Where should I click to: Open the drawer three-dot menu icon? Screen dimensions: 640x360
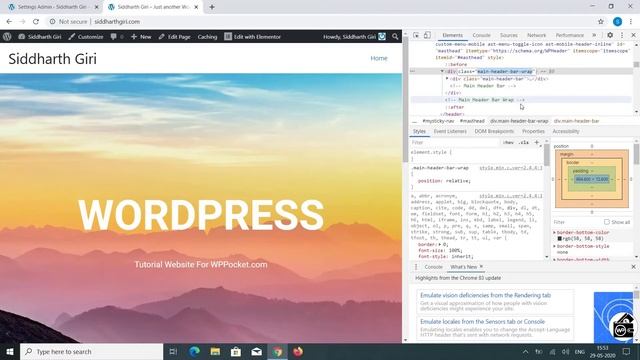416,267
